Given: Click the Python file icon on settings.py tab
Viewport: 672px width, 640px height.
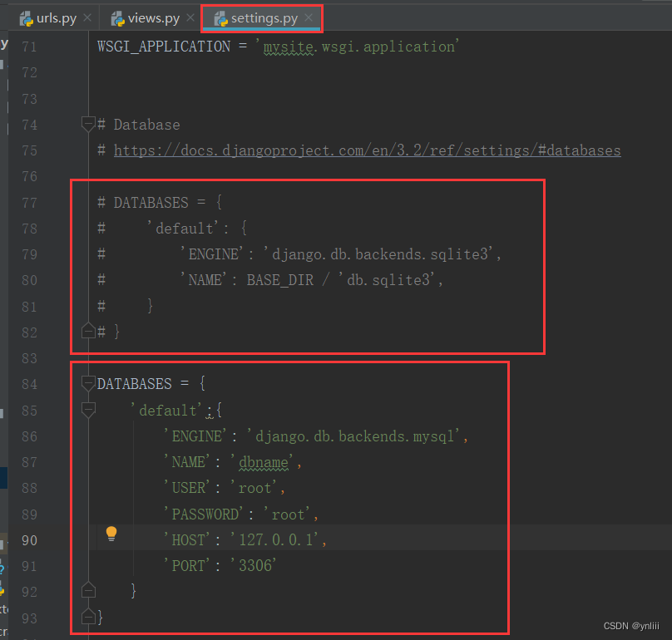Looking at the screenshot, I should 220,19.
